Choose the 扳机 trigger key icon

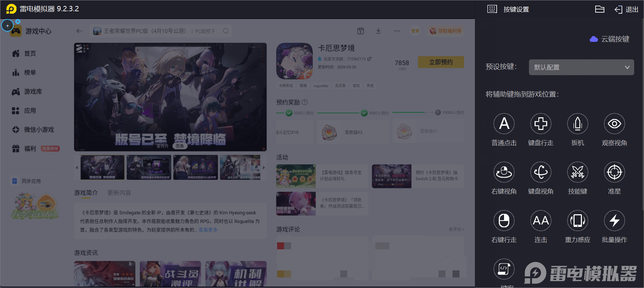pyautogui.click(x=578, y=124)
